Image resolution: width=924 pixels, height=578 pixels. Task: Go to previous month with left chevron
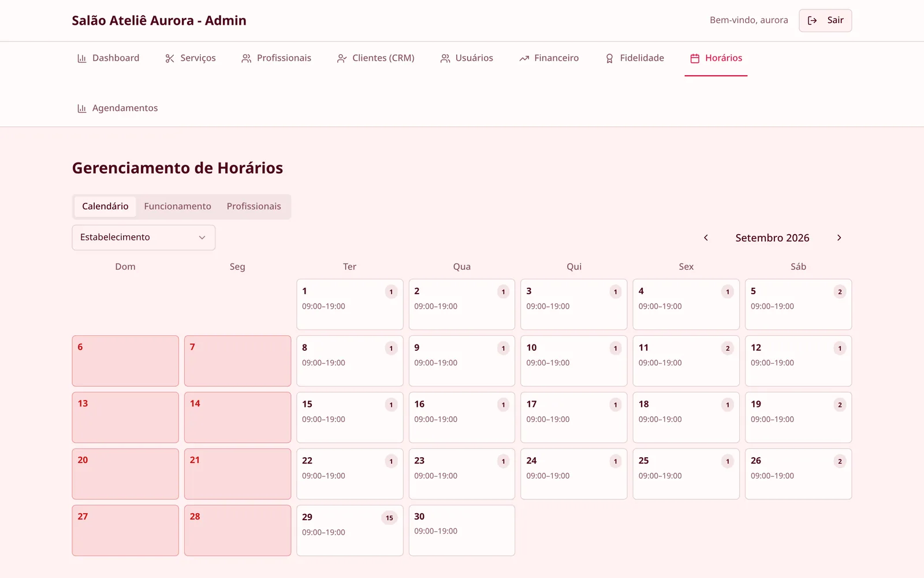click(706, 238)
